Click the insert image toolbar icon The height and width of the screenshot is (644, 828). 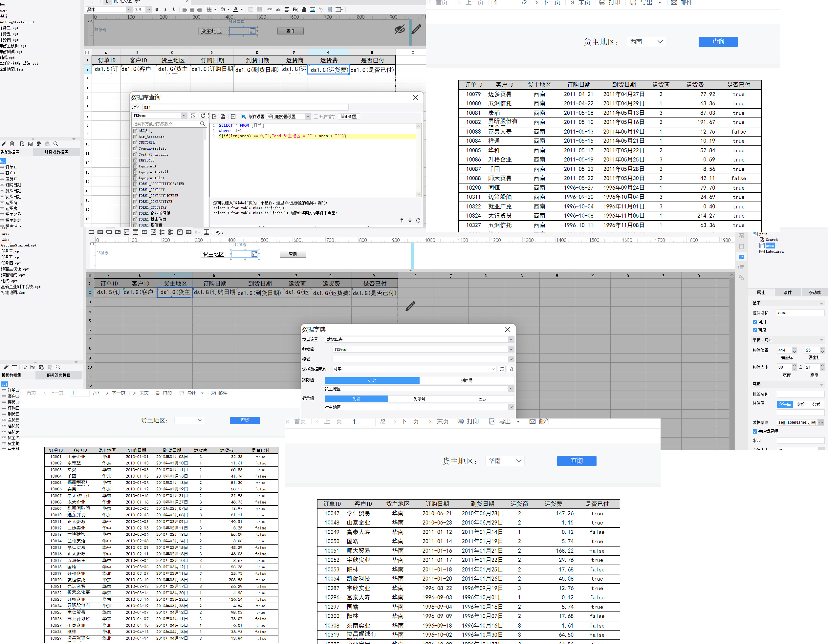pos(313,10)
